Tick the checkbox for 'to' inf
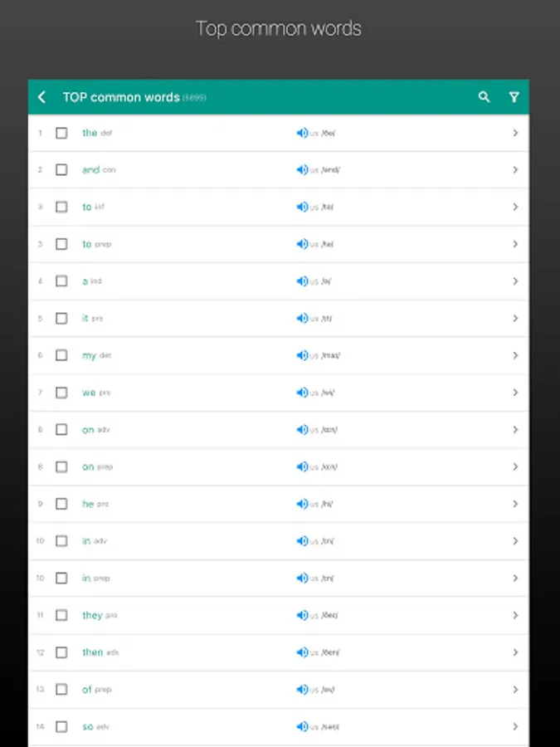Viewport: 560px width, 747px height. (61, 207)
